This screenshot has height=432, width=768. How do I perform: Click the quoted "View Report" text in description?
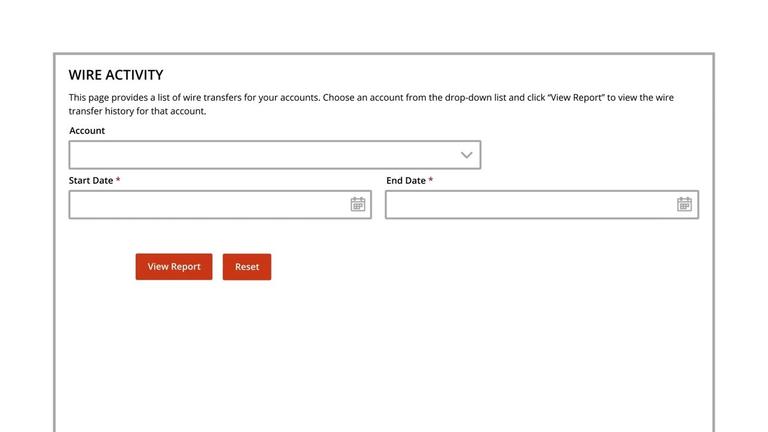coord(576,97)
